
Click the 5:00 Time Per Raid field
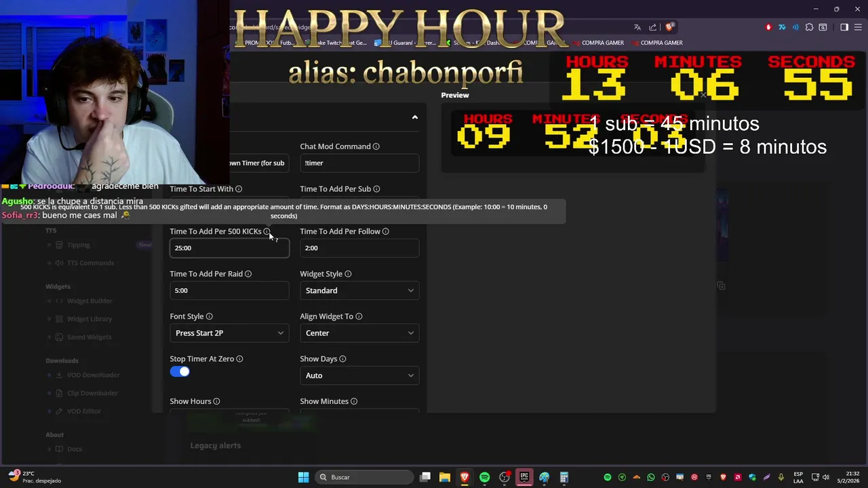coord(229,291)
